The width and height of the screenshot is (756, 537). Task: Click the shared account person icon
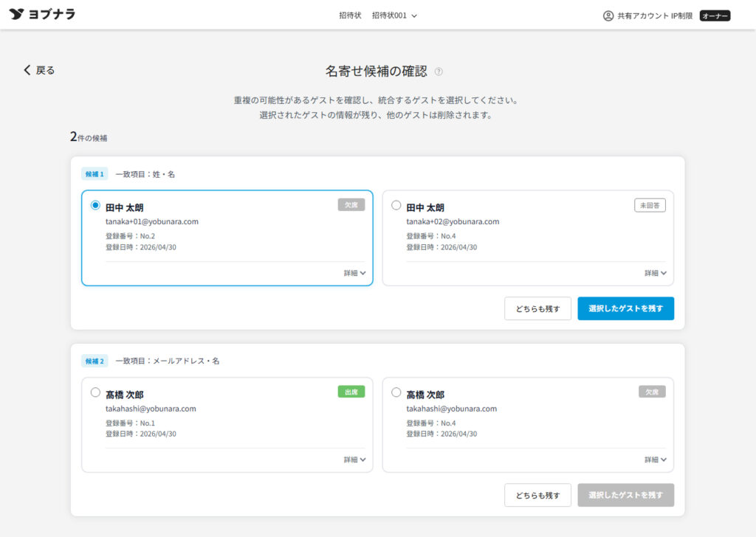(607, 15)
